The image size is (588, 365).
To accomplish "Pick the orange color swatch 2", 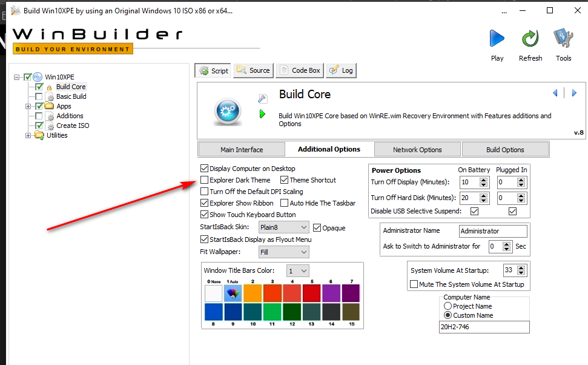I will click(253, 293).
